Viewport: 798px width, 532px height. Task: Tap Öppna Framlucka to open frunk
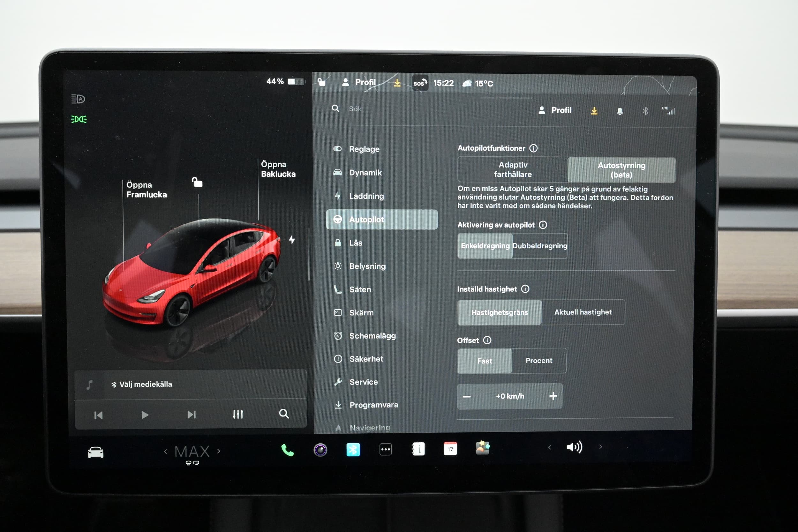tap(147, 190)
